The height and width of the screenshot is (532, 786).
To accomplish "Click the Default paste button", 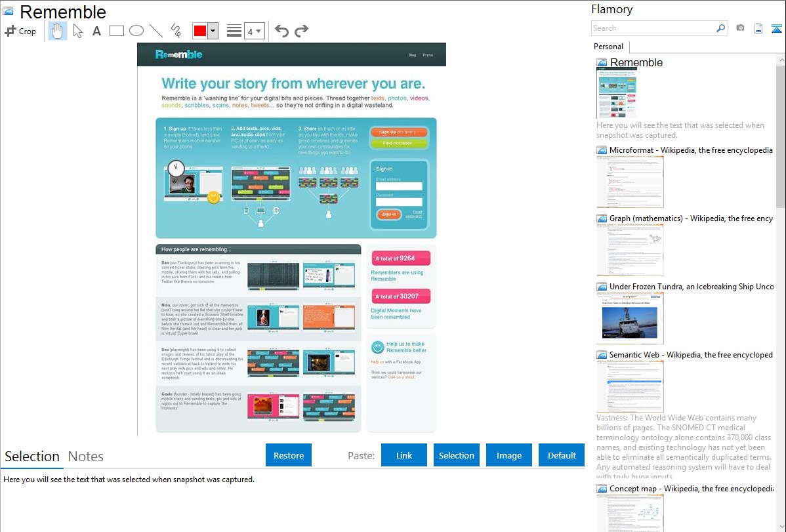I will click(562, 455).
